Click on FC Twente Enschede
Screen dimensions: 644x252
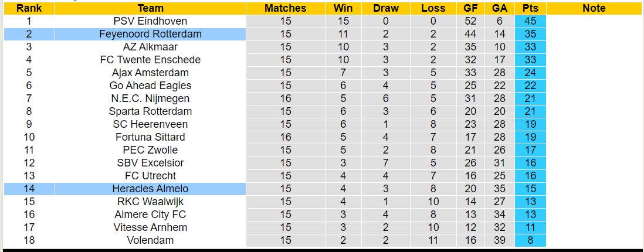(x=150, y=60)
